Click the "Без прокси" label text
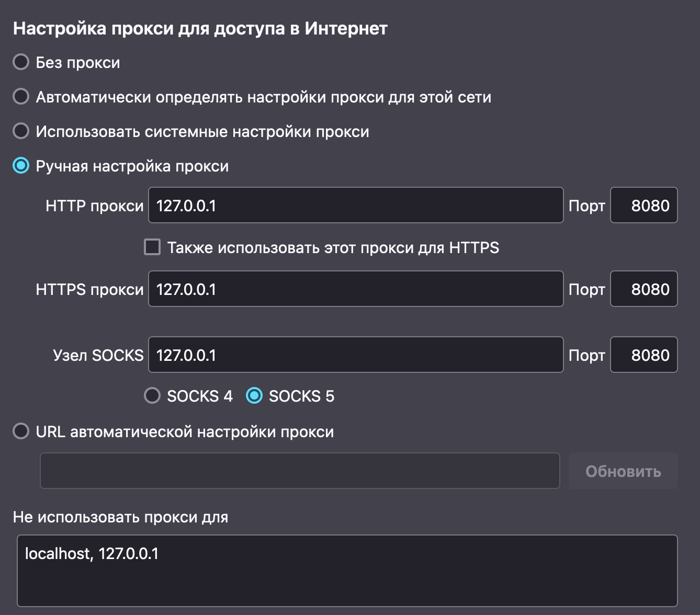Viewport: 700px width, 615px height. click(x=78, y=63)
